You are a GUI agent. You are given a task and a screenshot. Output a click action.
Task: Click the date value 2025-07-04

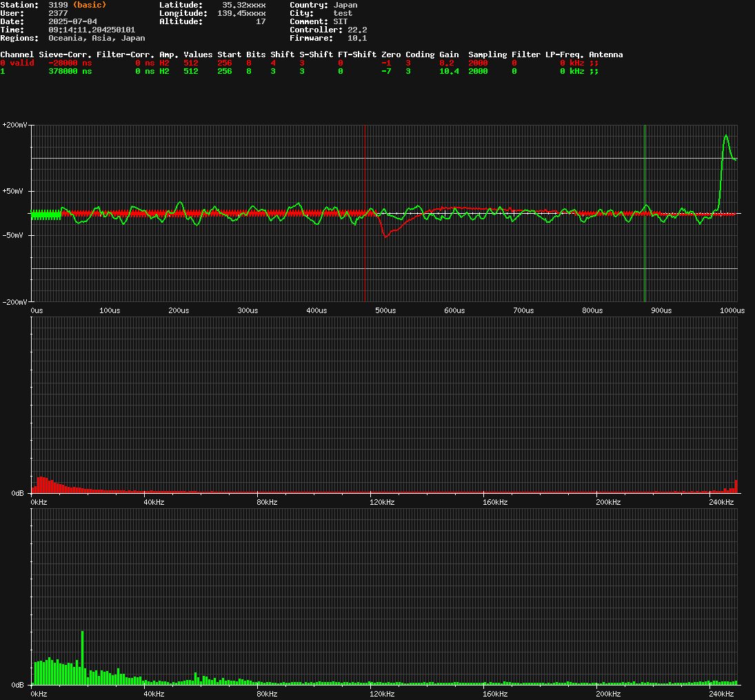click(72, 21)
